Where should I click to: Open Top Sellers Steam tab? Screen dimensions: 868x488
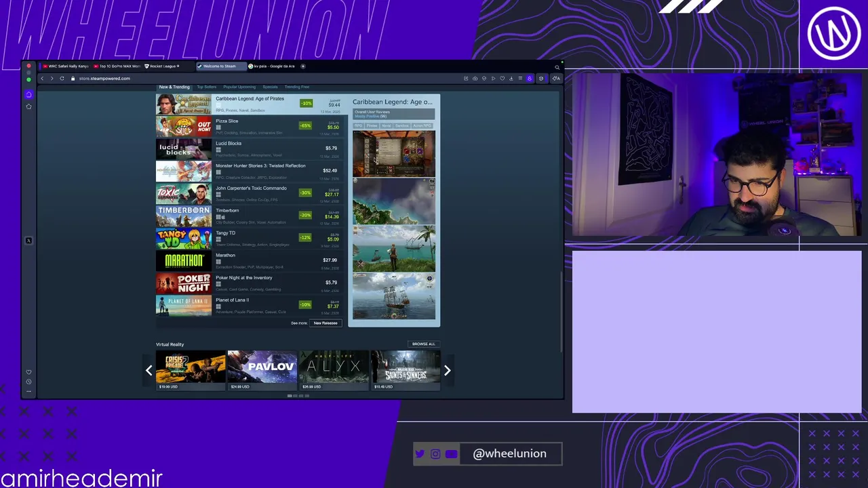206,87
